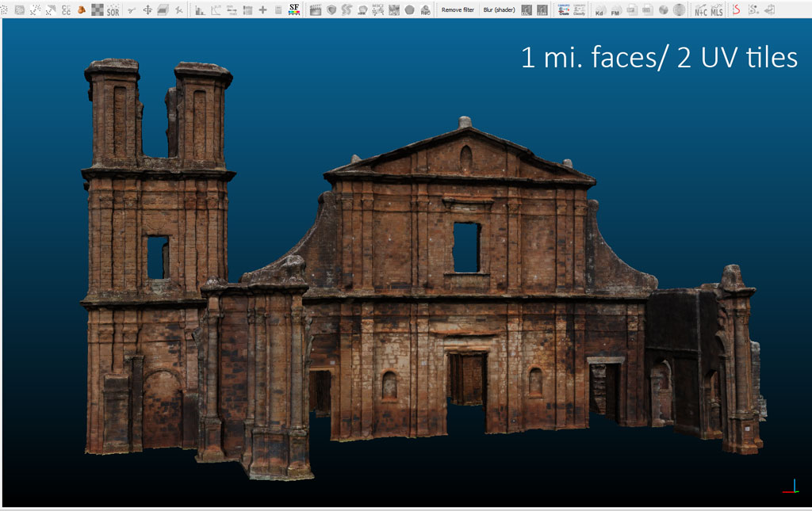This screenshot has width=812, height=511.
Task: Click the plus (add) toolbar icon
Action: (262, 10)
